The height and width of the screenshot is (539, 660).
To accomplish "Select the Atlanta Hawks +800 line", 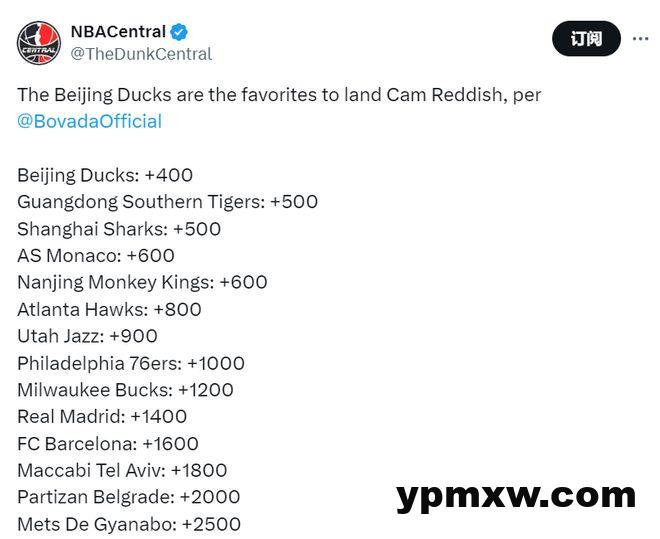I will coord(109,309).
